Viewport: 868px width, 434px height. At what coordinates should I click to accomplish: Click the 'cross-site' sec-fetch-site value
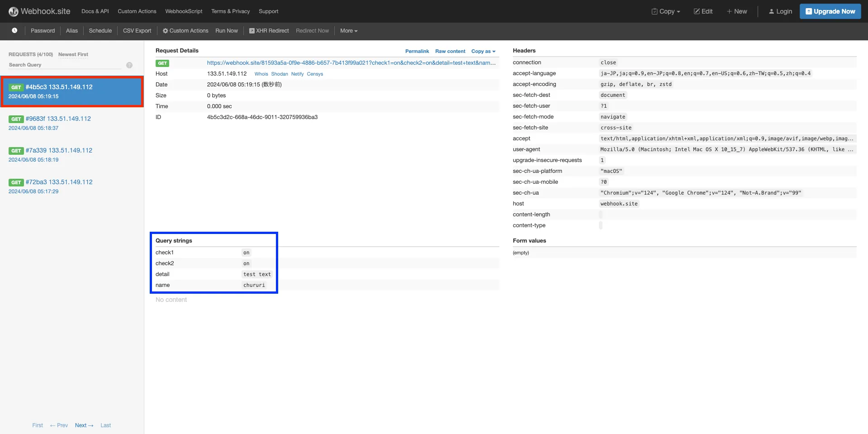pos(616,128)
